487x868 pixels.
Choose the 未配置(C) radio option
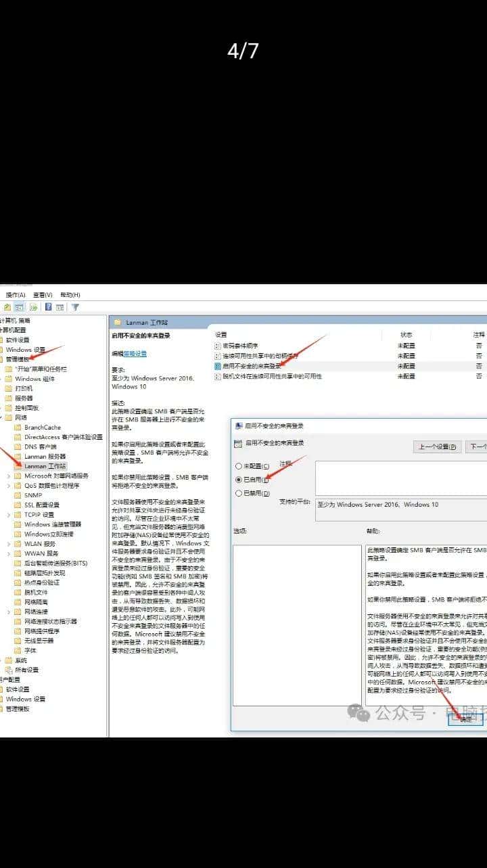coord(252,466)
